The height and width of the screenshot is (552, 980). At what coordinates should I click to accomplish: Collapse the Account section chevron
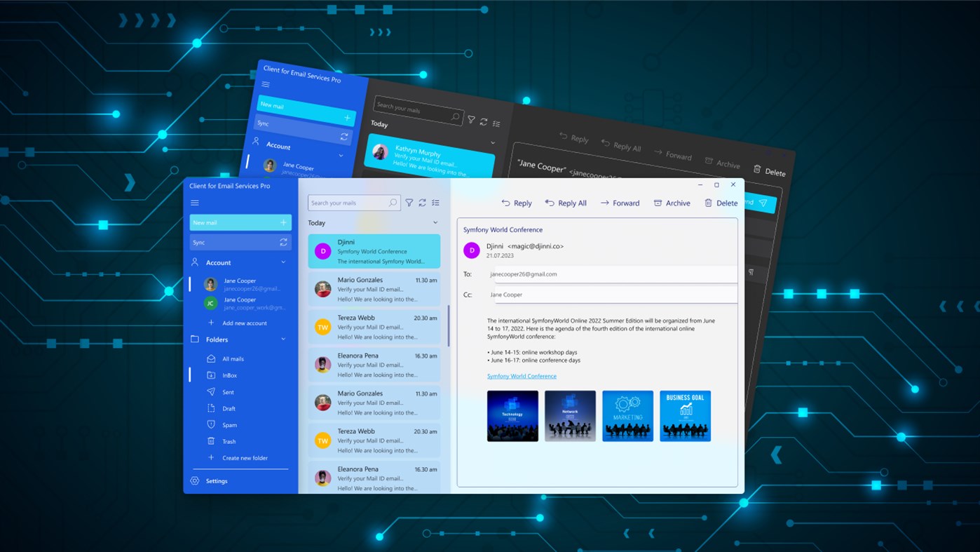pyautogui.click(x=283, y=262)
